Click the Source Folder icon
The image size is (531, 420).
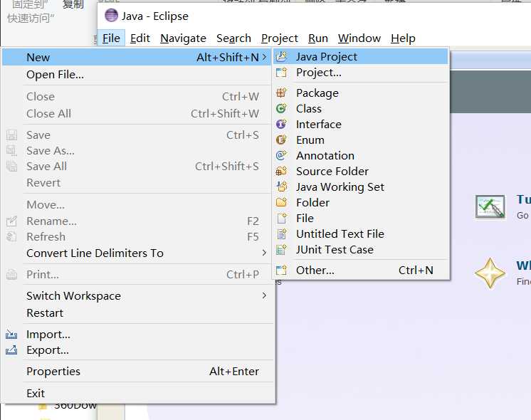281,171
